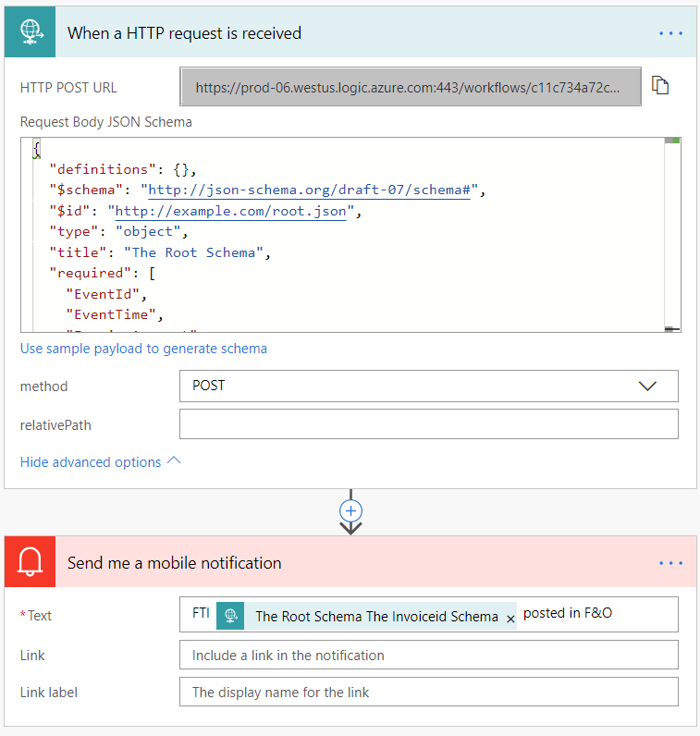Click the "EventId" entry in required array

(106, 294)
